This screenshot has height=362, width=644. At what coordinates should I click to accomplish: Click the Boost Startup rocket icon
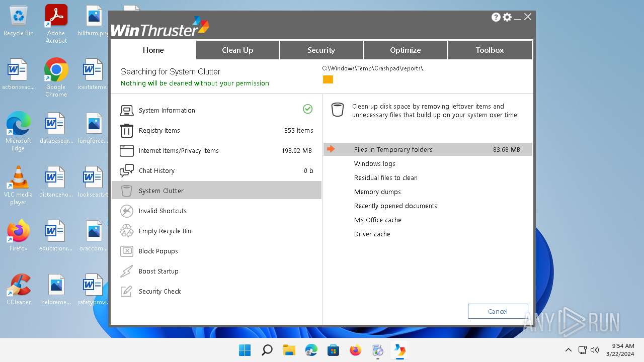(127, 271)
